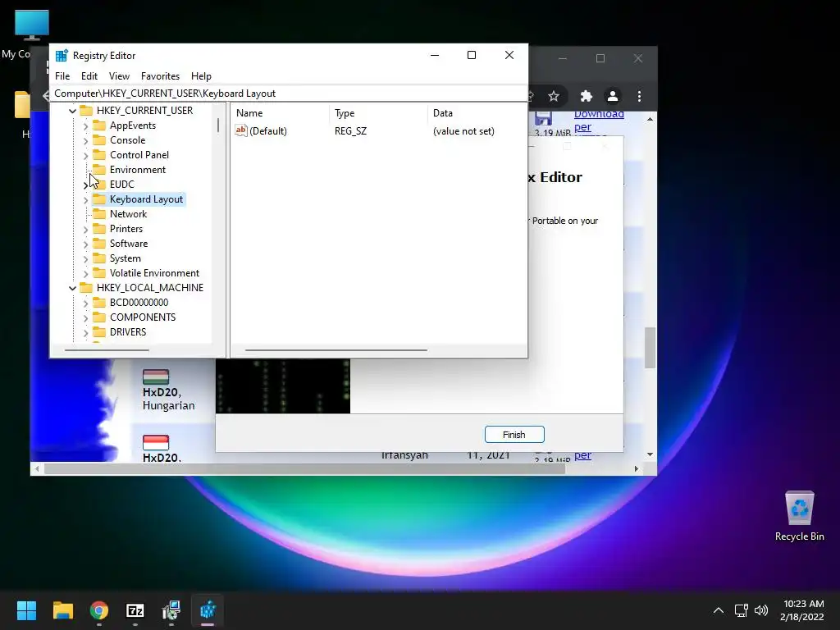The height and width of the screenshot is (630, 840).
Task: Expand the Console key
Action: pos(85,140)
